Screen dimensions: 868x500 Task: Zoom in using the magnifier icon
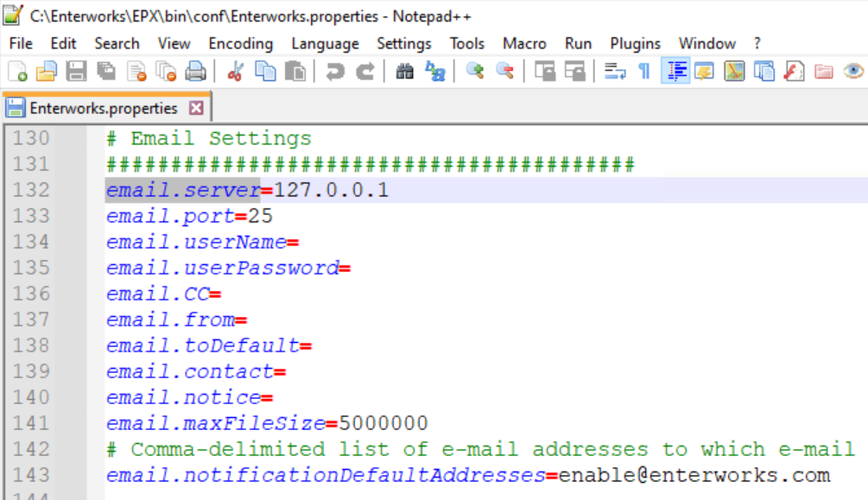point(477,71)
